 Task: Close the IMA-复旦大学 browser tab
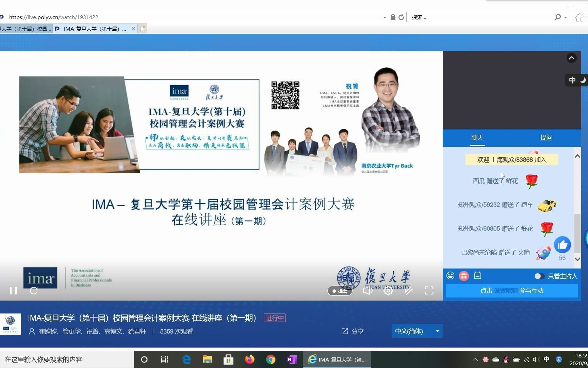click(x=133, y=29)
